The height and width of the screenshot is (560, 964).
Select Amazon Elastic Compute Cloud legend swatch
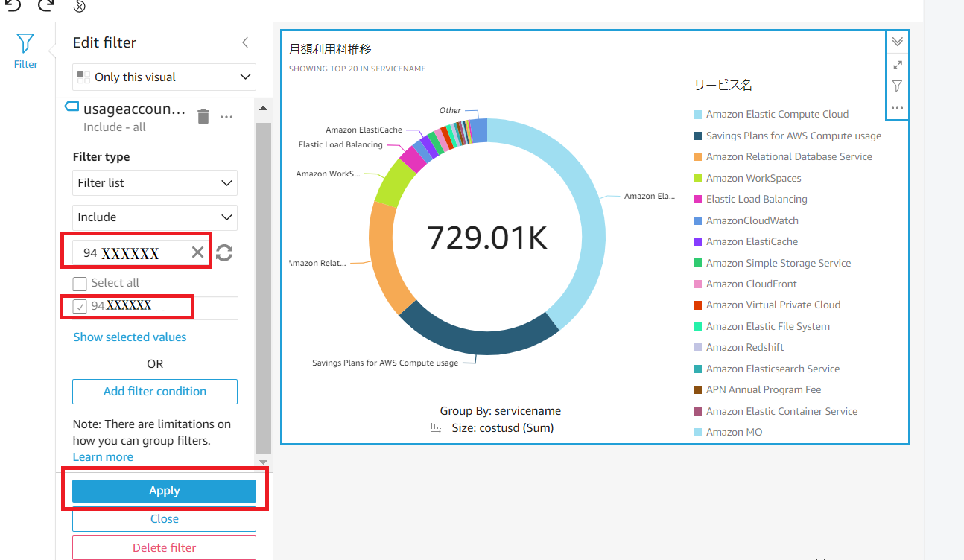(698, 115)
